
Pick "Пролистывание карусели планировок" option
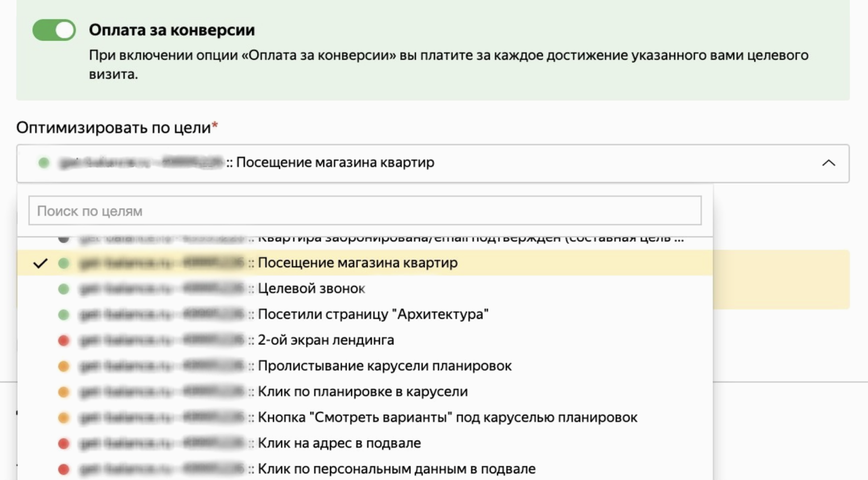point(384,366)
